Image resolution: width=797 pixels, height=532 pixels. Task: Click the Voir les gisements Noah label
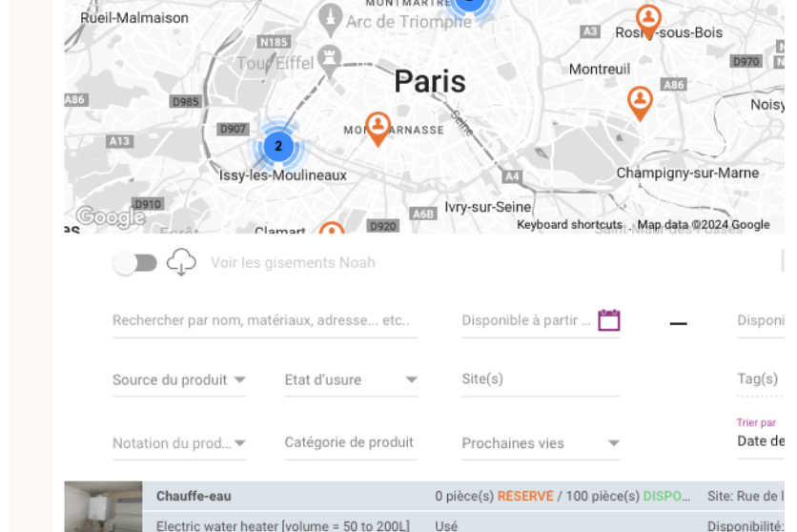point(293,263)
